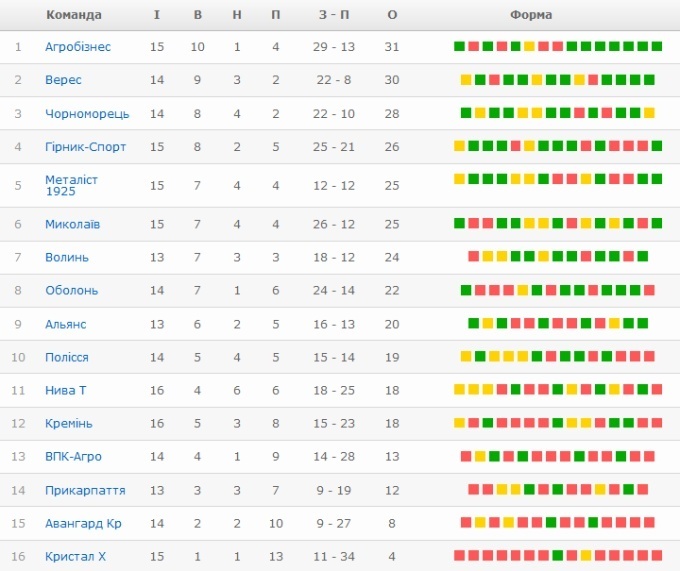This screenshot has height=571, width=680.
Task: Click the Форма column header
Action: pyautogui.click(x=531, y=15)
